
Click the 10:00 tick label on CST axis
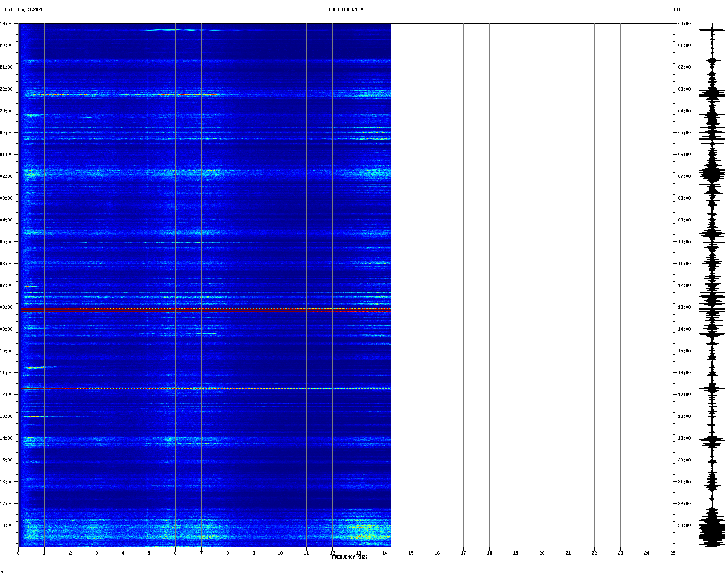point(6,351)
